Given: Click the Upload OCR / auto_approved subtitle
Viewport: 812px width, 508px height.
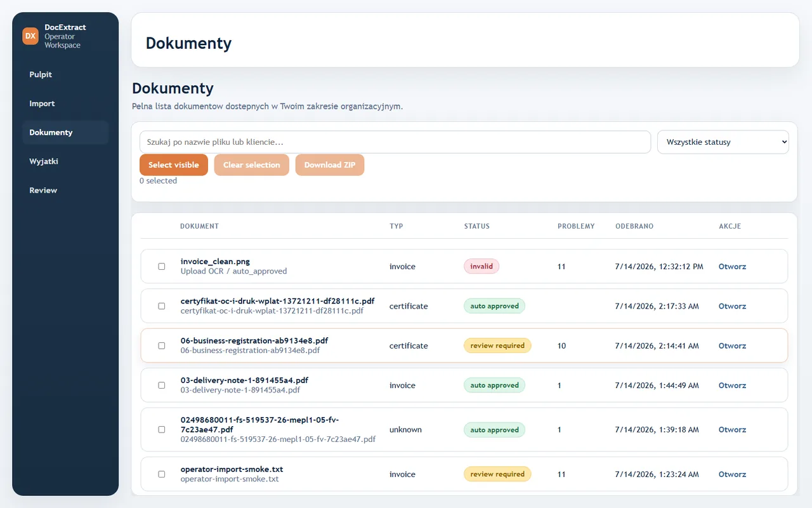Looking at the screenshot, I should 233,271.
